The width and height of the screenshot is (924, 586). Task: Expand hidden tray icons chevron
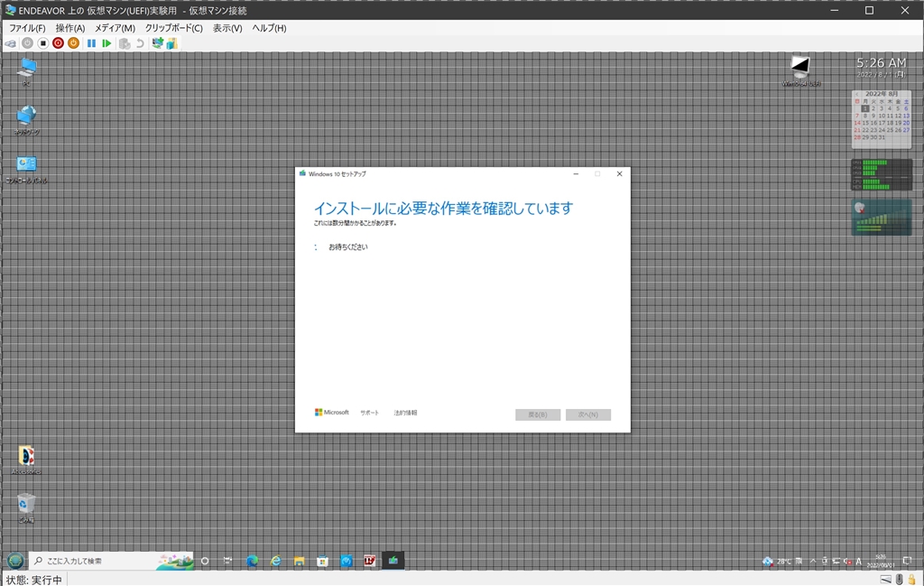(x=813, y=562)
